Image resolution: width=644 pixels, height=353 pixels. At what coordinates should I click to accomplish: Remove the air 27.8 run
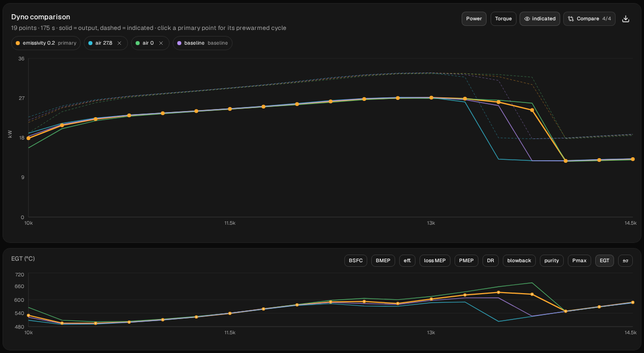coord(119,43)
